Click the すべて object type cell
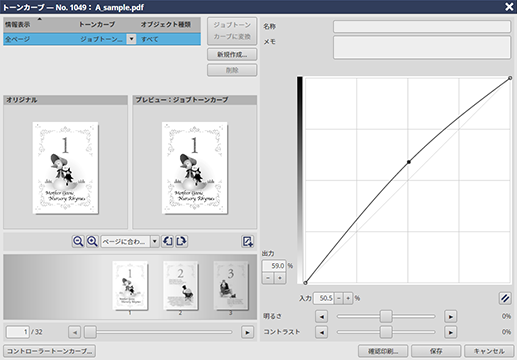The image size is (517, 360). click(149, 39)
